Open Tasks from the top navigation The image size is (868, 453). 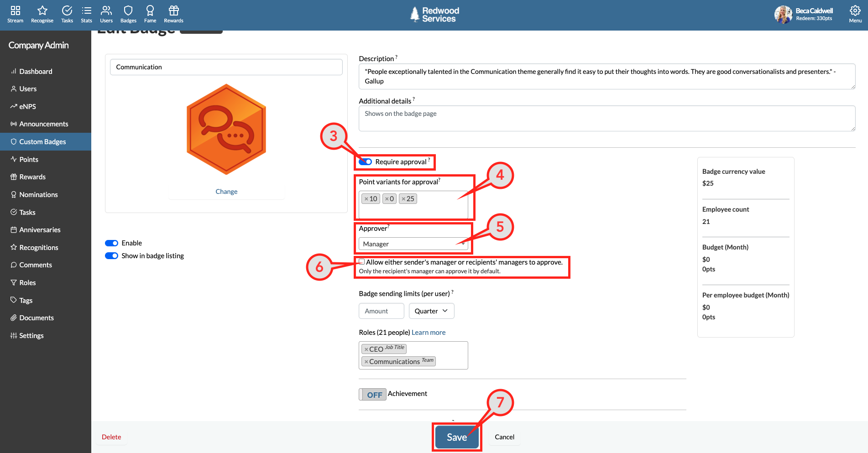pos(67,14)
